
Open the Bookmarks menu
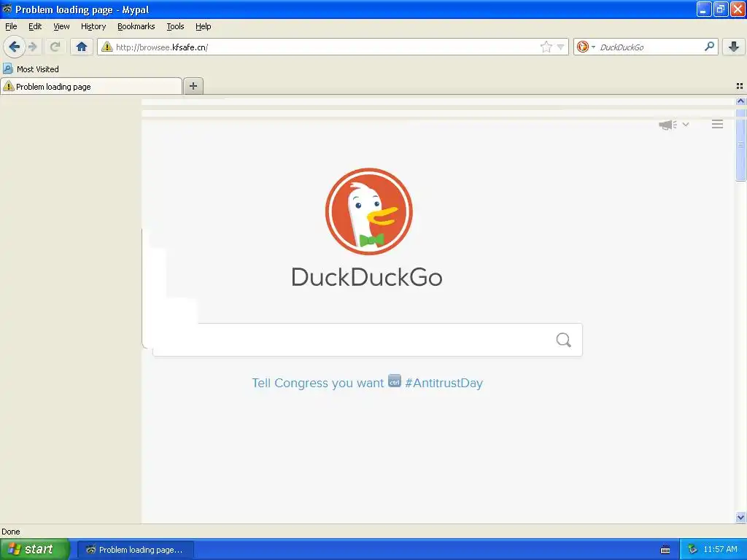pos(136,26)
